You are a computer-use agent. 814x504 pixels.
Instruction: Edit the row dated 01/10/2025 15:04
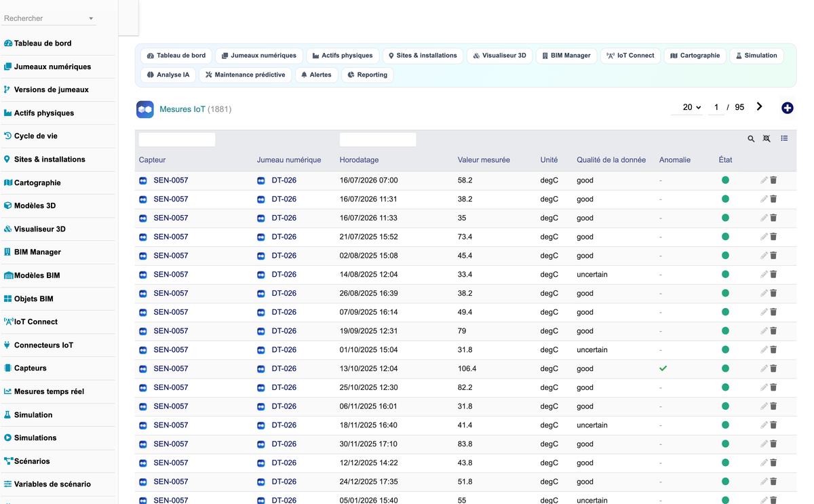764,350
